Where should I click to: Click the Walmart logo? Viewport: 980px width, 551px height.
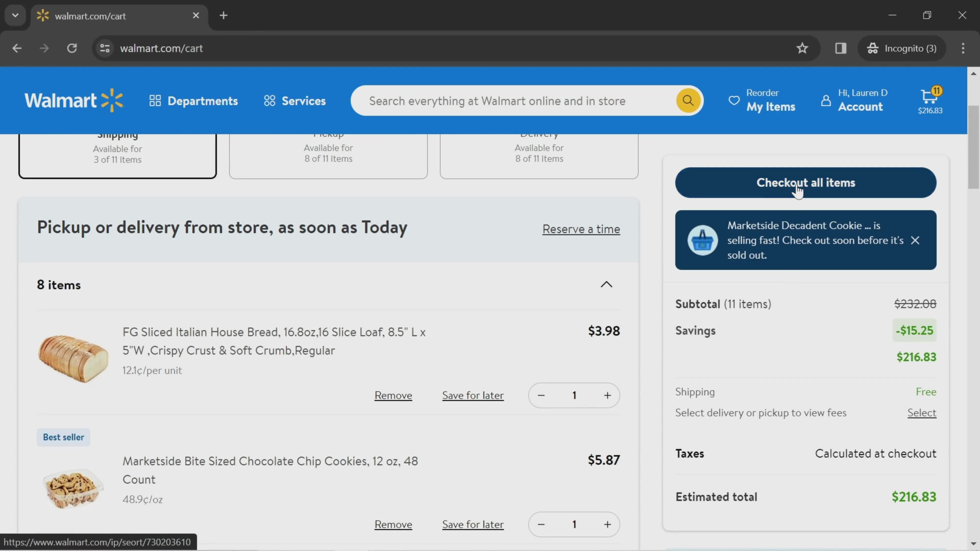tap(74, 101)
